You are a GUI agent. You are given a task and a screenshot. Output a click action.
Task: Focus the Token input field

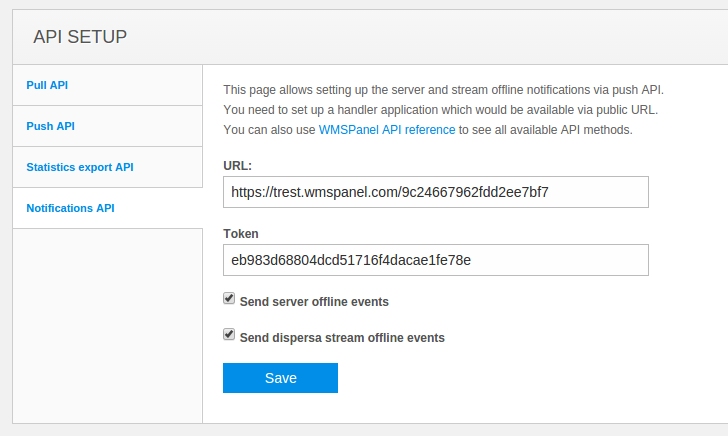[436, 260]
